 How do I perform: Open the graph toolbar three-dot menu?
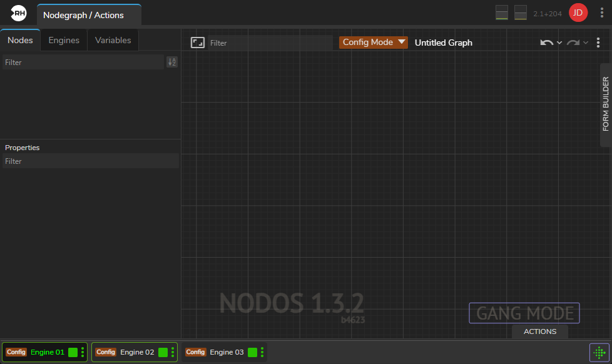(x=598, y=43)
